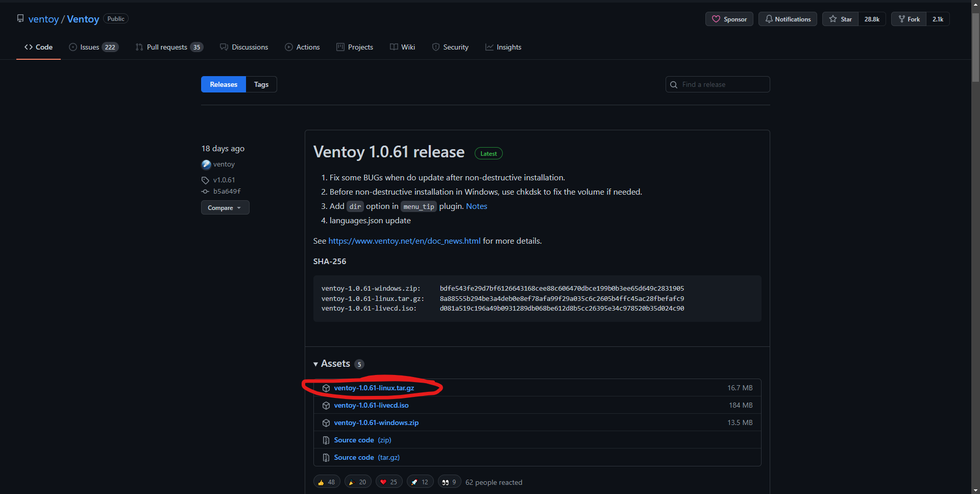Click the commit icon beside b5a649f
The image size is (980, 494).
205,192
